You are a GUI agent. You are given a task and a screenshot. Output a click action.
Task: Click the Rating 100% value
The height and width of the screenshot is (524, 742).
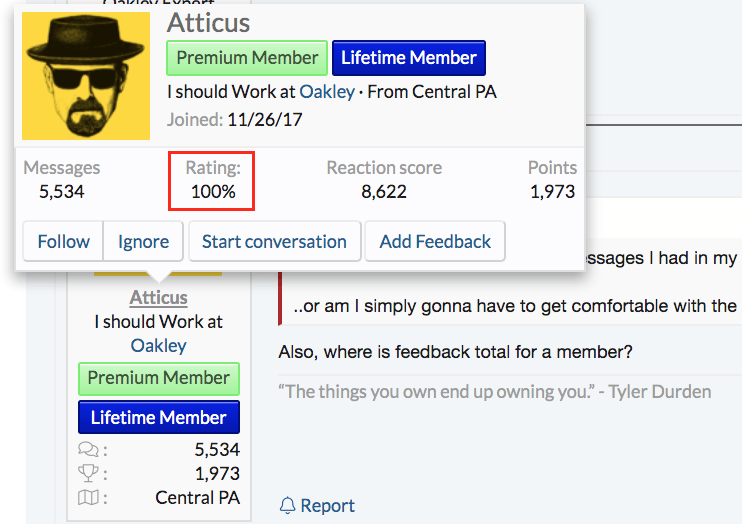tap(213, 191)
